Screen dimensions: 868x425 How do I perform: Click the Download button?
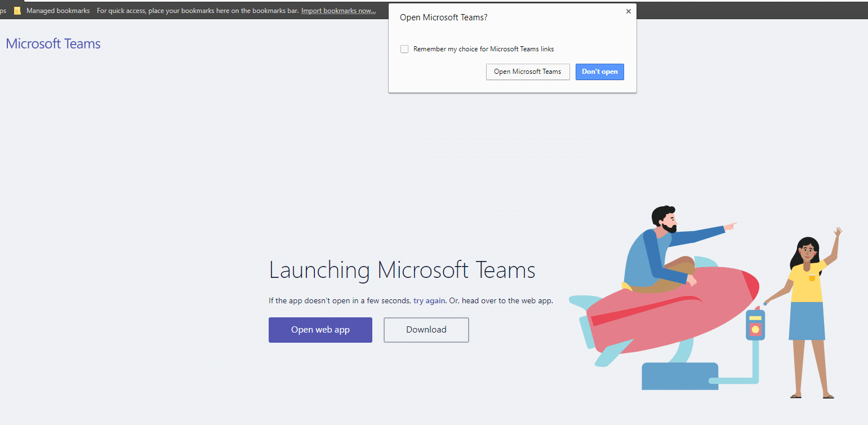point(426,330)
